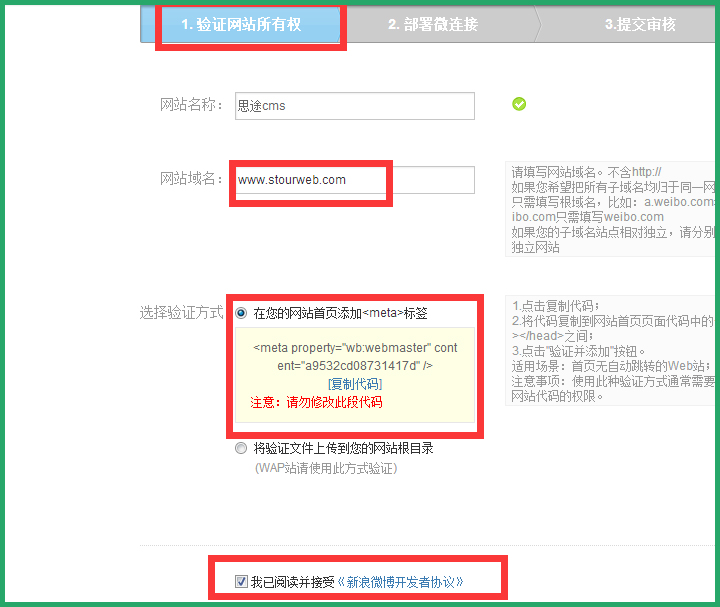Choose the upload verification file radio option
The height and width of the screenshot is (607, 720).
tap(241, 448)
